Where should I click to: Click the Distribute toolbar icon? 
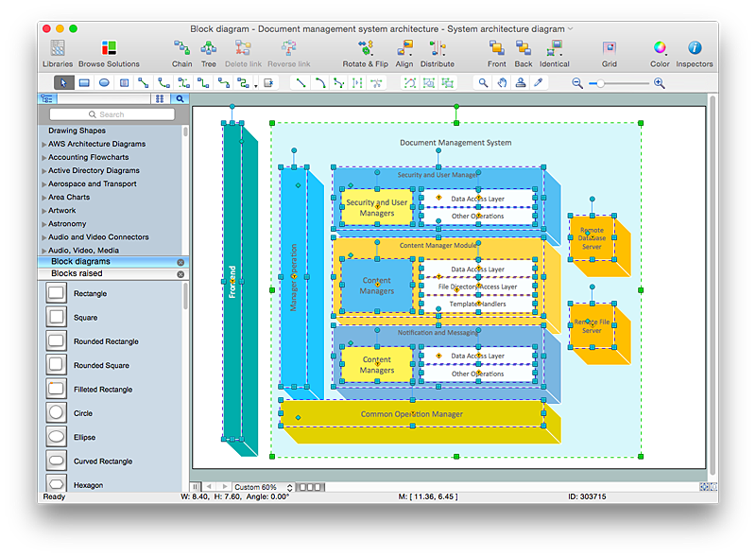click(x=438, y=54)
